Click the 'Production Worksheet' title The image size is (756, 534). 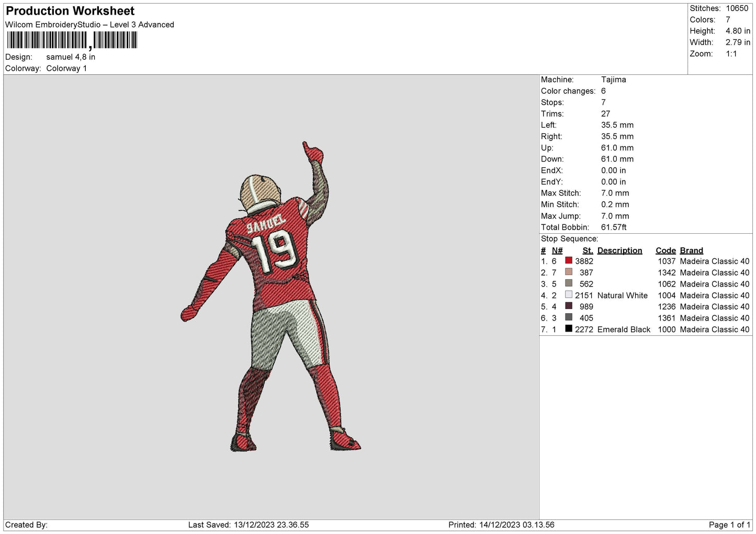pyautogui.click(x=70, y=11)
